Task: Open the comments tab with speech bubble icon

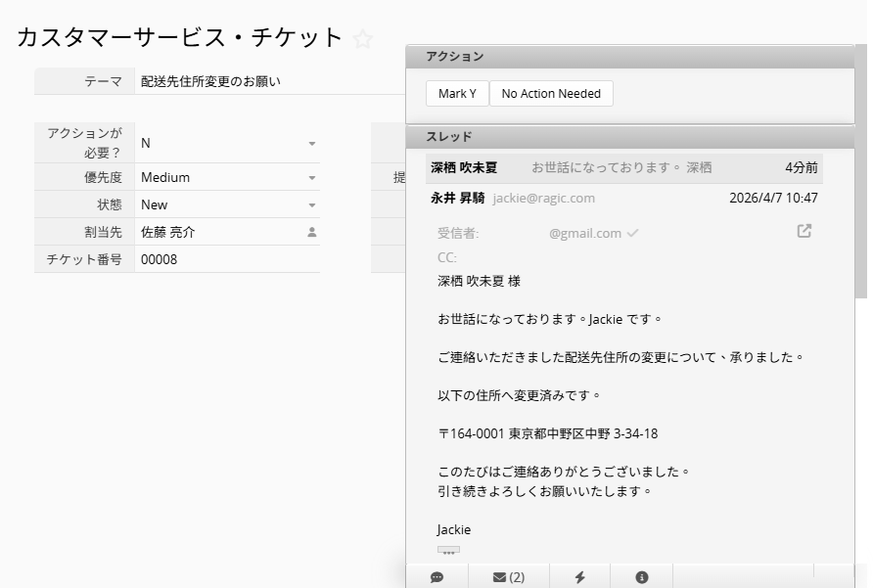Action: (436, 577)
